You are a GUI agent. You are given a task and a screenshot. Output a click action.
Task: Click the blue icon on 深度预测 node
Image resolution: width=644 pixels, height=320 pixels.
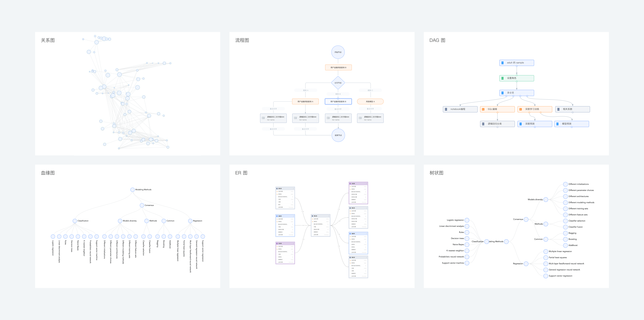521,124
